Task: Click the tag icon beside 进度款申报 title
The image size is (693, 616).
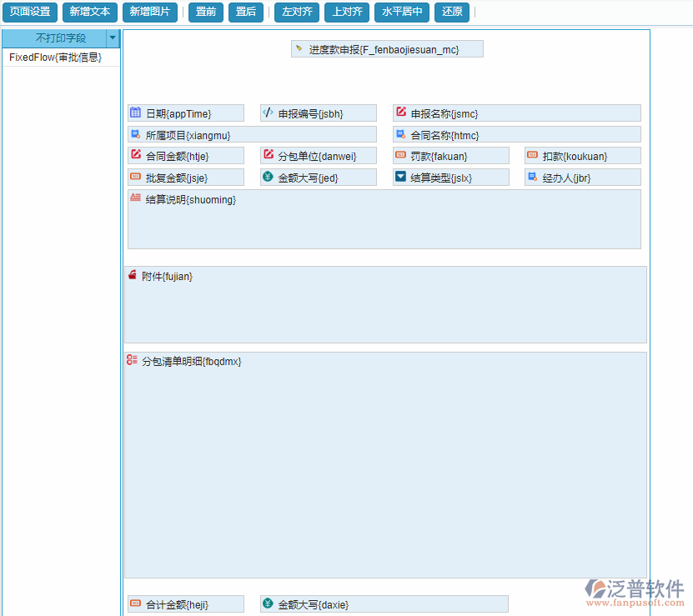Action: (x=299, y=49)
